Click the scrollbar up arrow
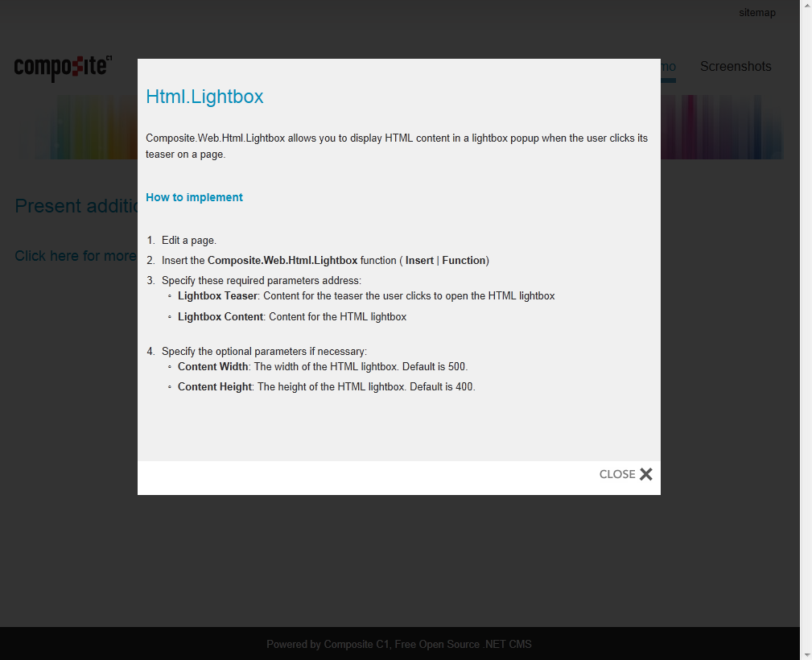The image size is (812, 660). [806, 6]
